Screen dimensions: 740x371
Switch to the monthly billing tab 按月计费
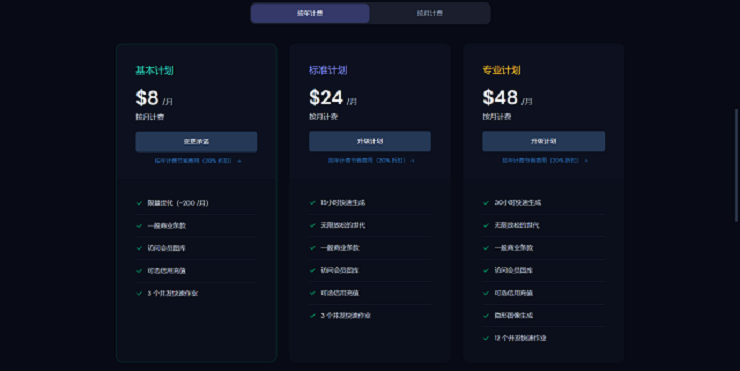point(429,13)
